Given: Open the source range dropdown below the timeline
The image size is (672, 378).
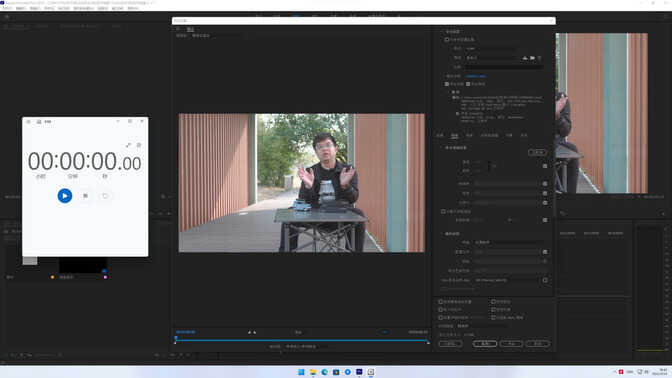Looking at the screenshot, I should click(303, 346).
